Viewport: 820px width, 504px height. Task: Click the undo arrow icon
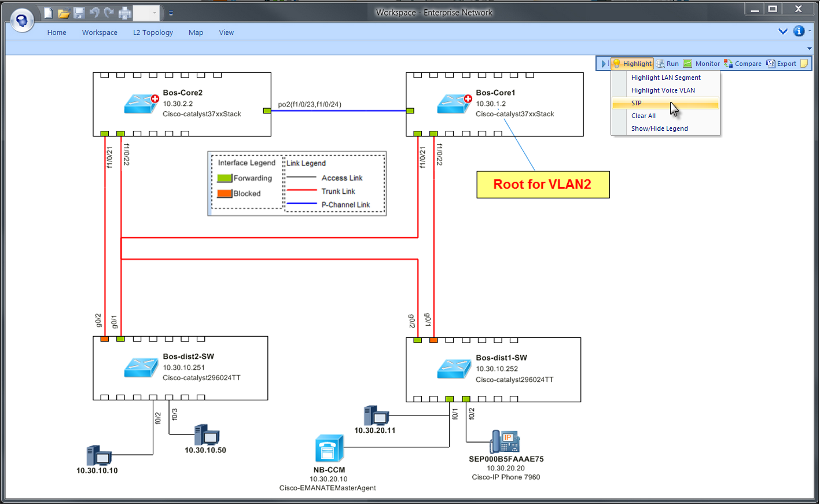94,13
